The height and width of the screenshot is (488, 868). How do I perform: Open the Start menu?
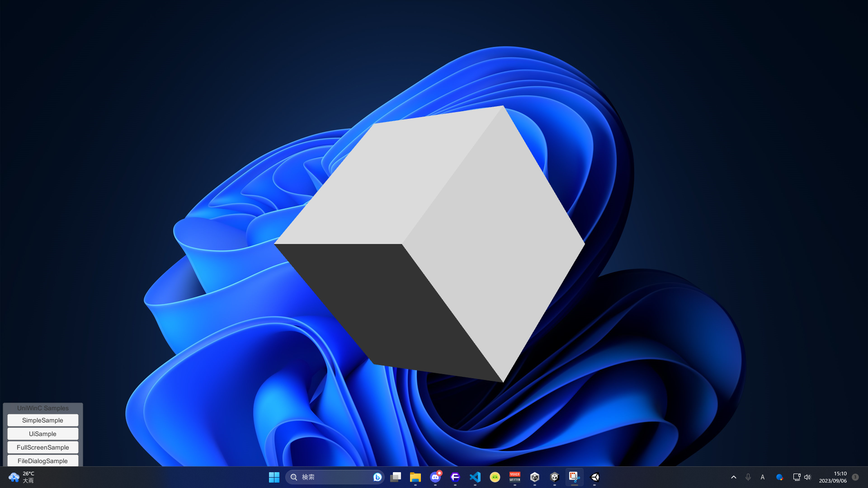point(274,477)
